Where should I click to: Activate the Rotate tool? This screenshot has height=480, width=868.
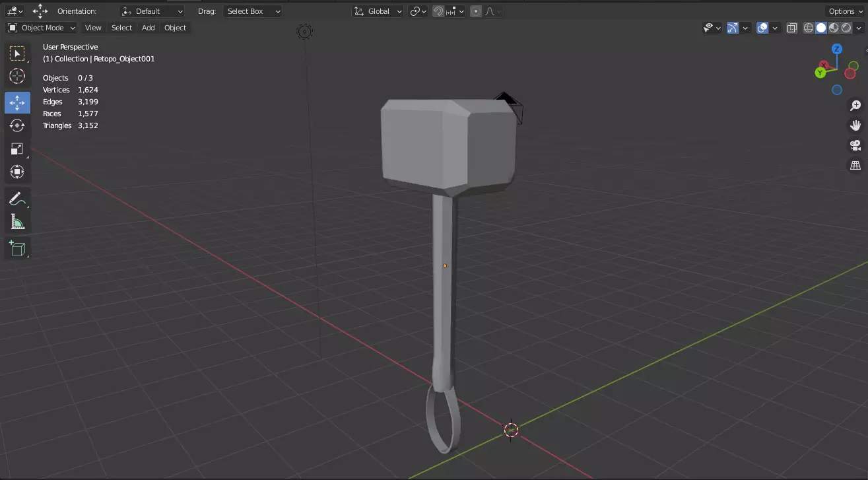[17, 125]
